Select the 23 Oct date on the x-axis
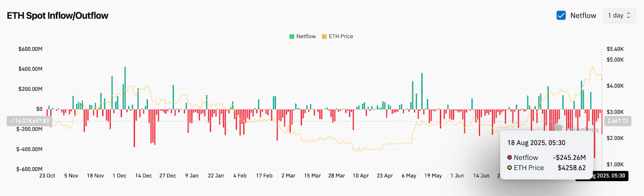The width and height of the screenshot is (644, 196). pos(47,176)
